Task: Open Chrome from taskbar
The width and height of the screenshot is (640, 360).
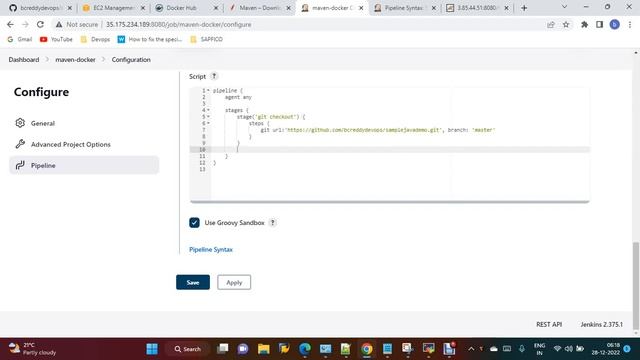Action: click(x=367, y=349)
